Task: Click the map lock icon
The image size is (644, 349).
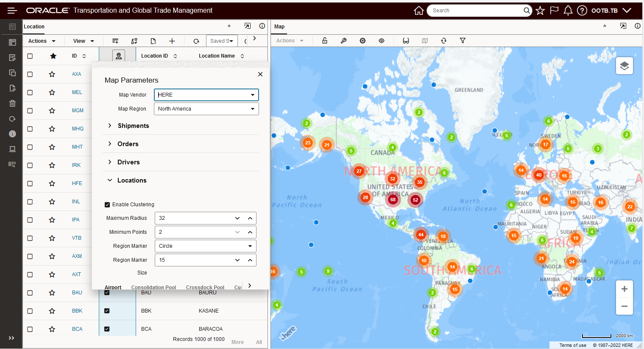Action: pos(325,41)
